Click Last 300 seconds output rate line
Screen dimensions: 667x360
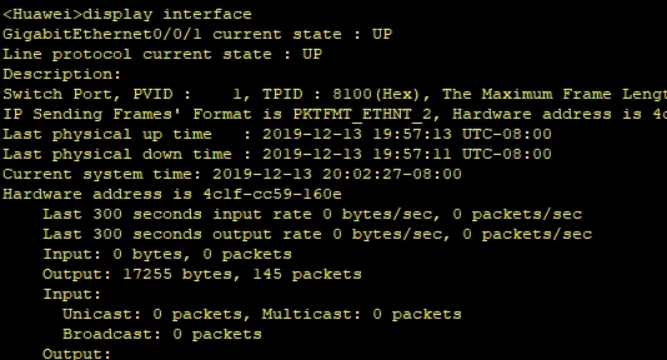[317, 234]
